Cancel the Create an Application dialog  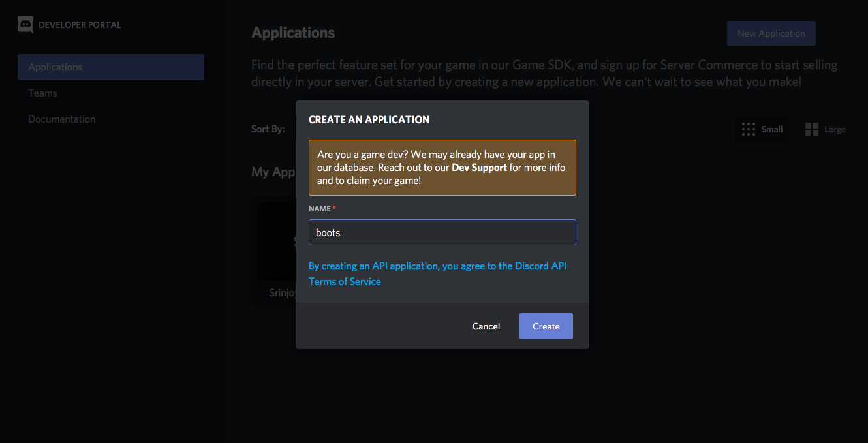(x=486, y=326)
